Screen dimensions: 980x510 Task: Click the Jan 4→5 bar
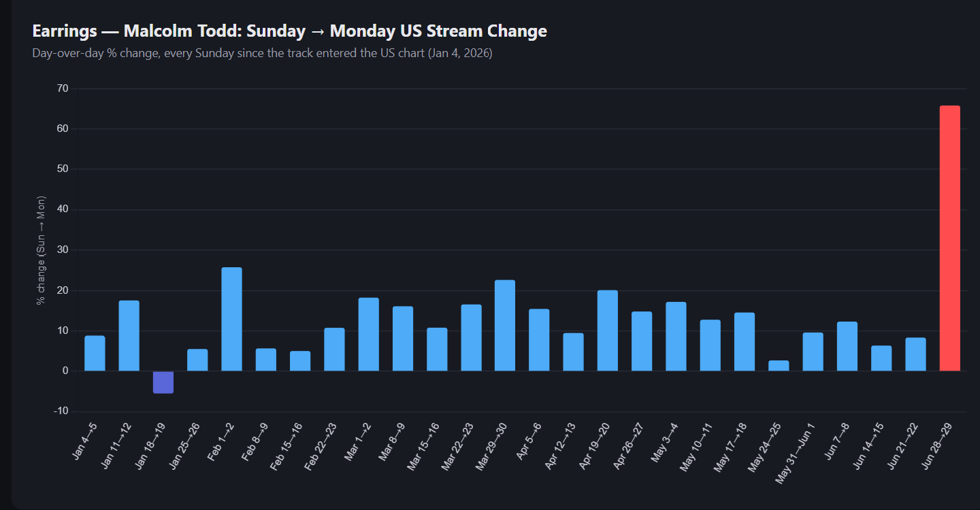(x=95, y=354)
